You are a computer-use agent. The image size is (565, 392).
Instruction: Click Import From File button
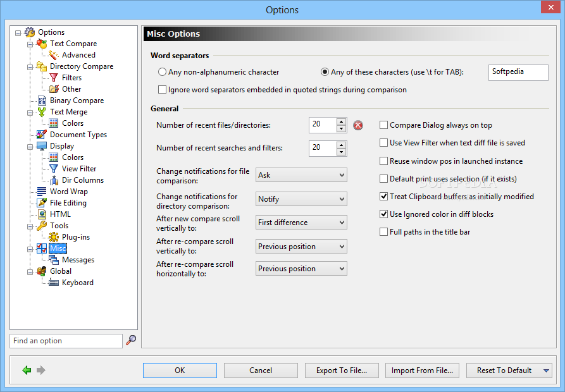click(422, 371)
